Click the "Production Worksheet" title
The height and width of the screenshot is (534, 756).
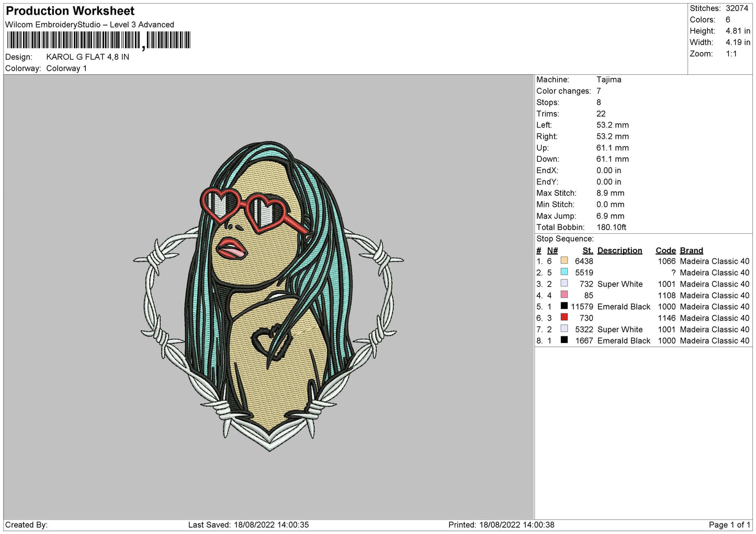[x=70, y=11]
